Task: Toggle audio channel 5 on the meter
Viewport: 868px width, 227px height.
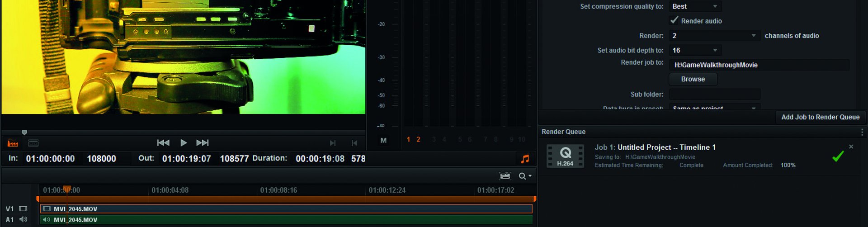Action: click(460, 139)
